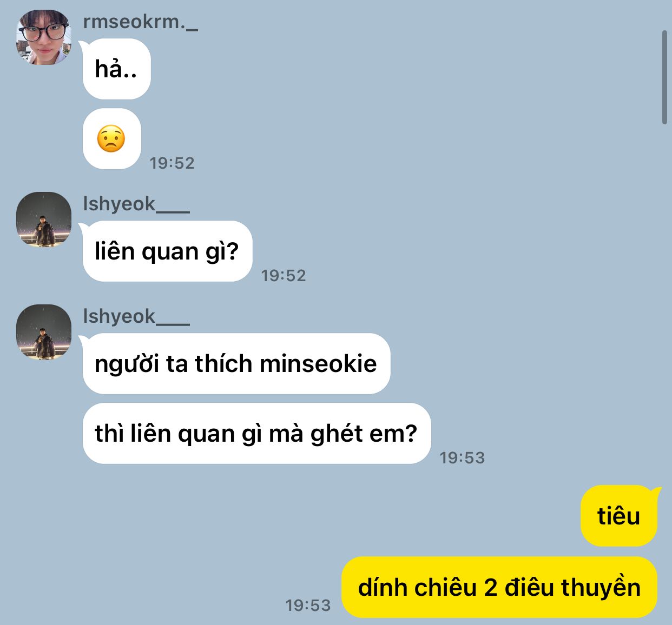The width and height of the screenshot is (672, 625).
Task: Select the "liên quan gì?" message bubble
Action: pyautogui.click(x=167, y=251)
